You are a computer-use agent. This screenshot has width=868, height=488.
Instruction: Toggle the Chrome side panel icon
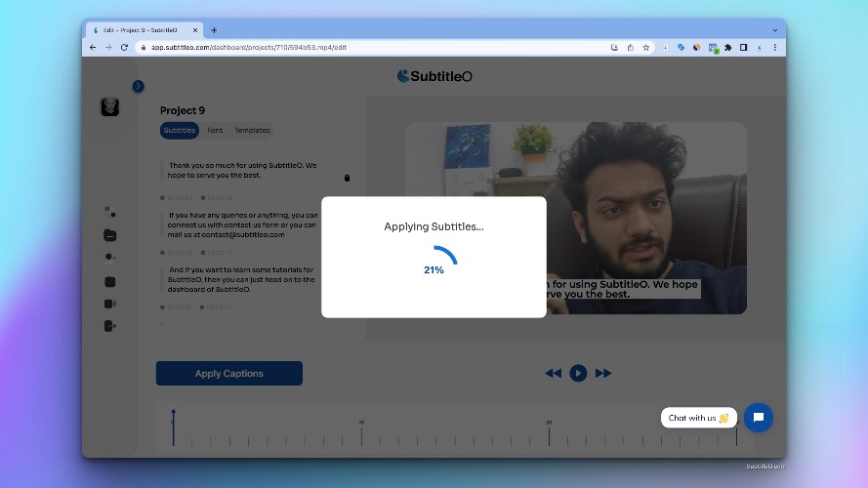point(743,48)
